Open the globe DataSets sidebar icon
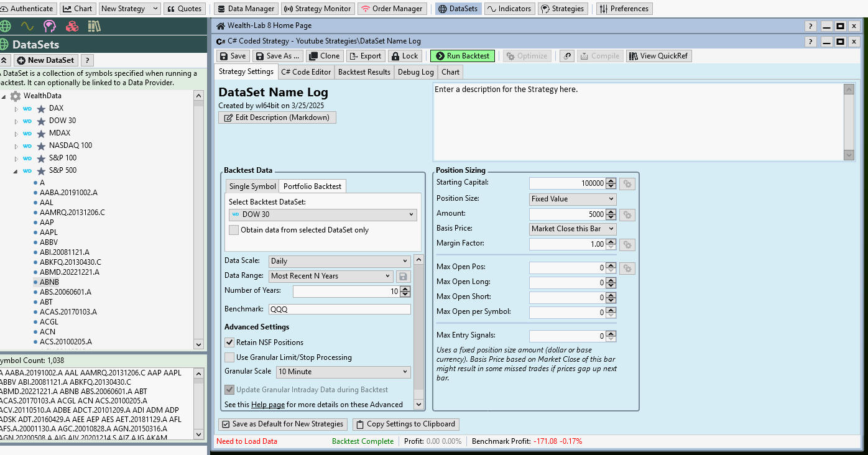Image resolution: width=868 pixels, height=455 pixels. click(x=5, y=26)
